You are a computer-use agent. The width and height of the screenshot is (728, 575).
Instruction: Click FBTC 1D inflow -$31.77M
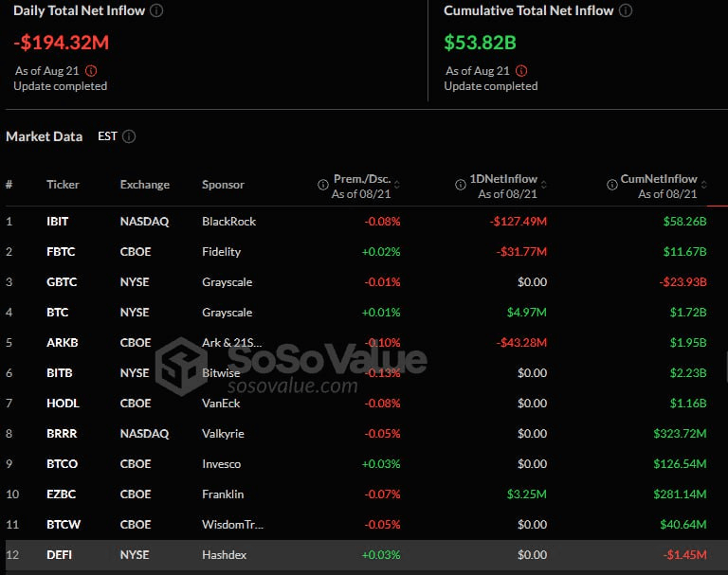pyautogui.click(x=521, y=252)
